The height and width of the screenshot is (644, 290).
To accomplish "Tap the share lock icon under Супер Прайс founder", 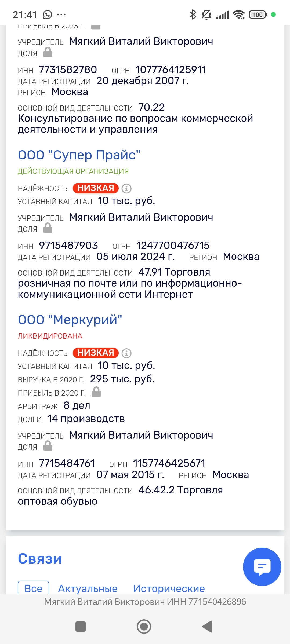I will pos(48,228).
